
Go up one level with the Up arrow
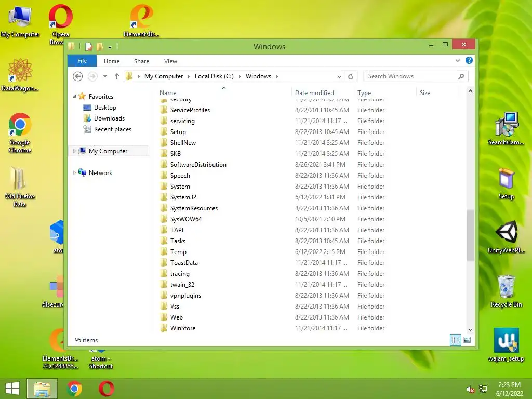coord(117,76)
